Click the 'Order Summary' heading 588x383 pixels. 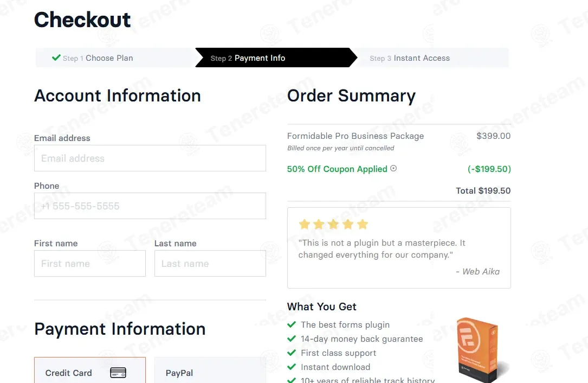[351, 95]
